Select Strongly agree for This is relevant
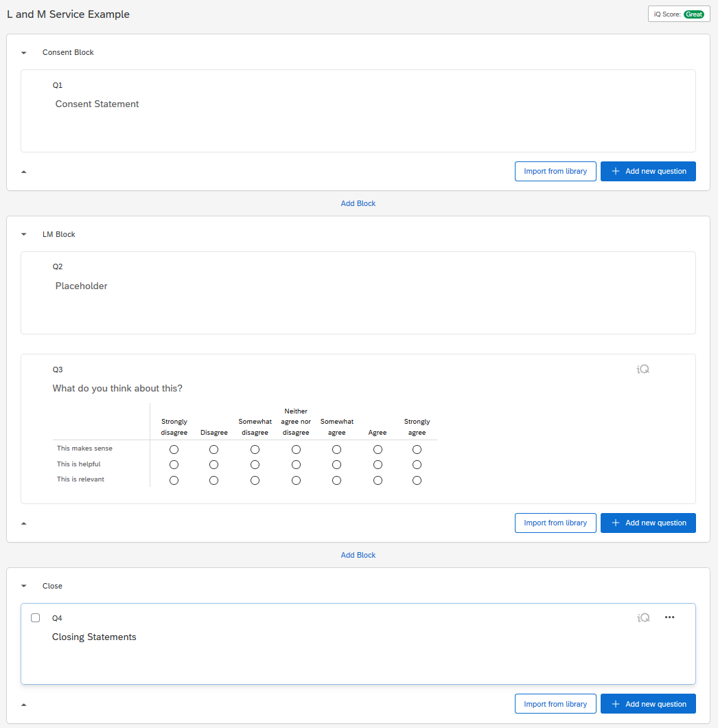This screenshot has height=728, width=718. pos(417,481)
